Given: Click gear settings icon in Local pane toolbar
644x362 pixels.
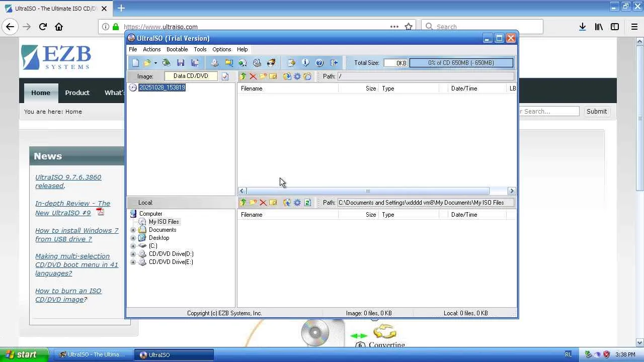Looking at the screenshot, I should click(x=297, y=203).
